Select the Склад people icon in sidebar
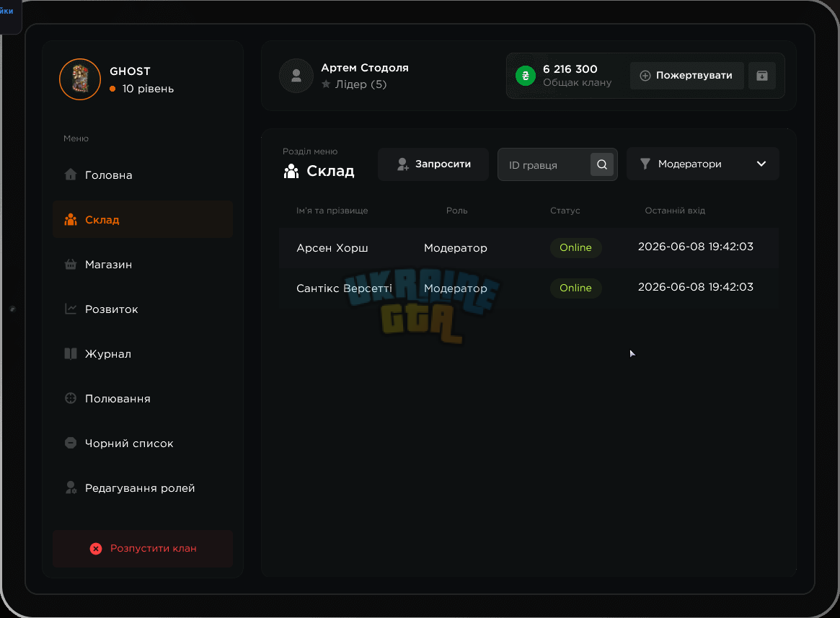The height and width of the screenshot is (618, 840). tap(71, 220)
